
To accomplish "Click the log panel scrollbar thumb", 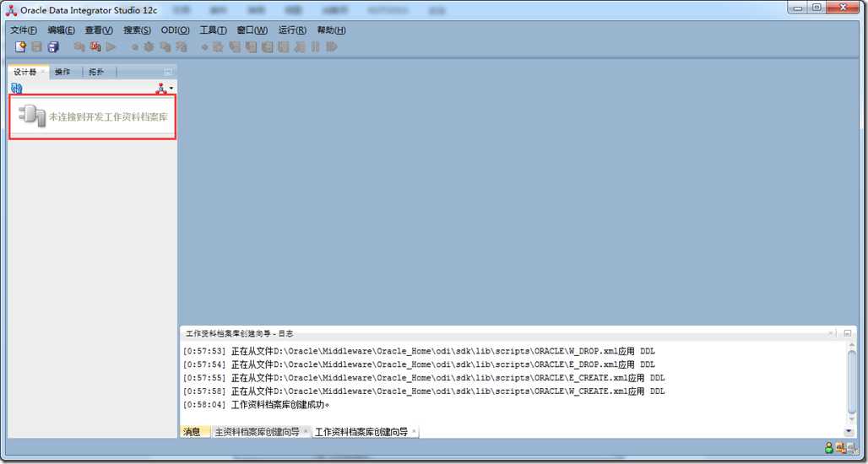I will pos(851,381).
